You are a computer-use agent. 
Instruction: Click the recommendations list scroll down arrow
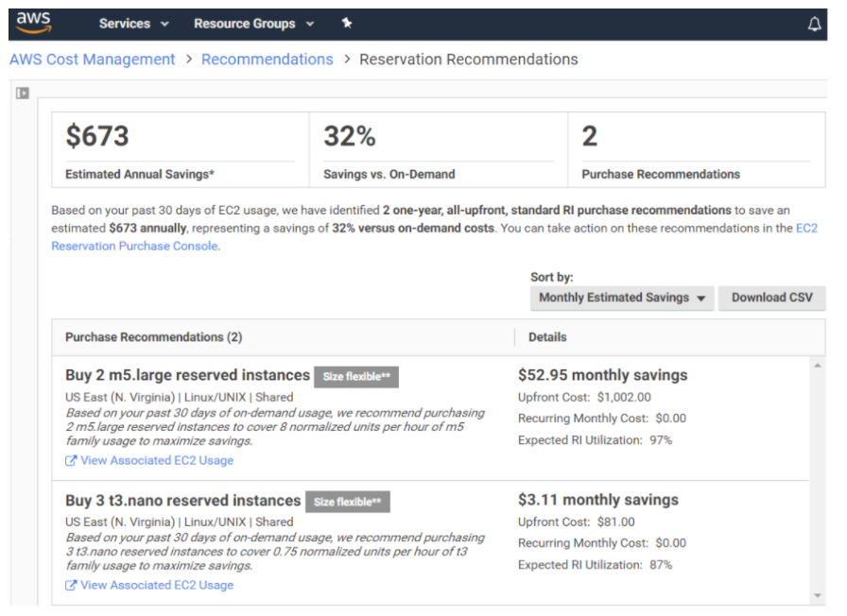(x=818, y=595)
